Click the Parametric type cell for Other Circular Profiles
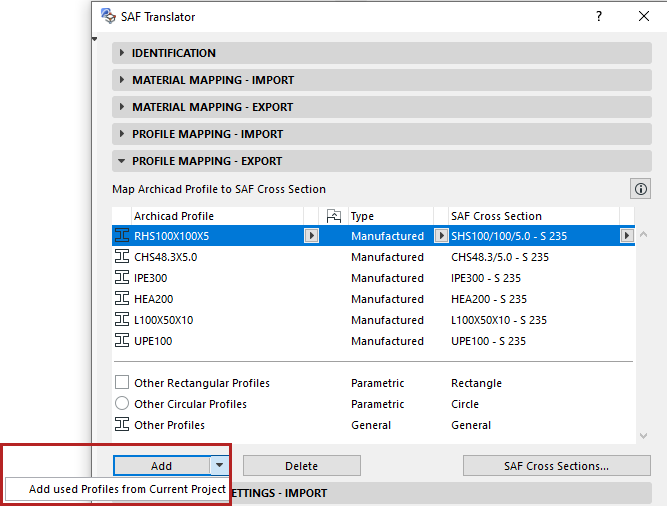 pyautogui.click(x=377, y=404)
